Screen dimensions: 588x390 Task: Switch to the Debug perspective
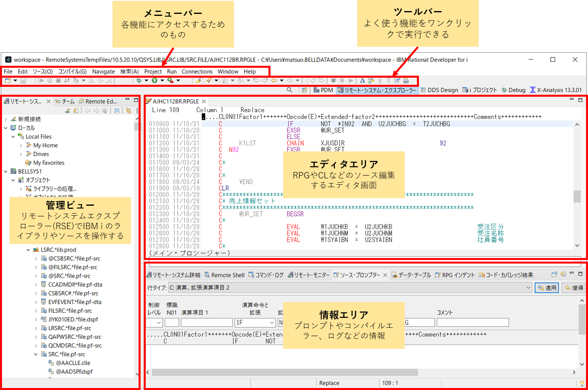click(x=513, y=90)
